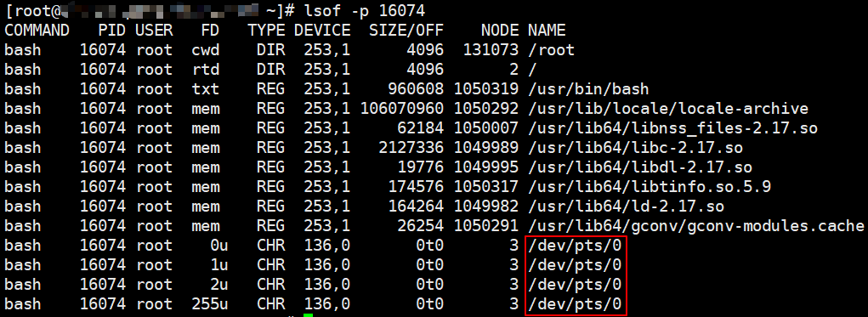
Task: Click the path '/usr/lib64/libtinfo.so.5.9'
Action: coord(650,187)
